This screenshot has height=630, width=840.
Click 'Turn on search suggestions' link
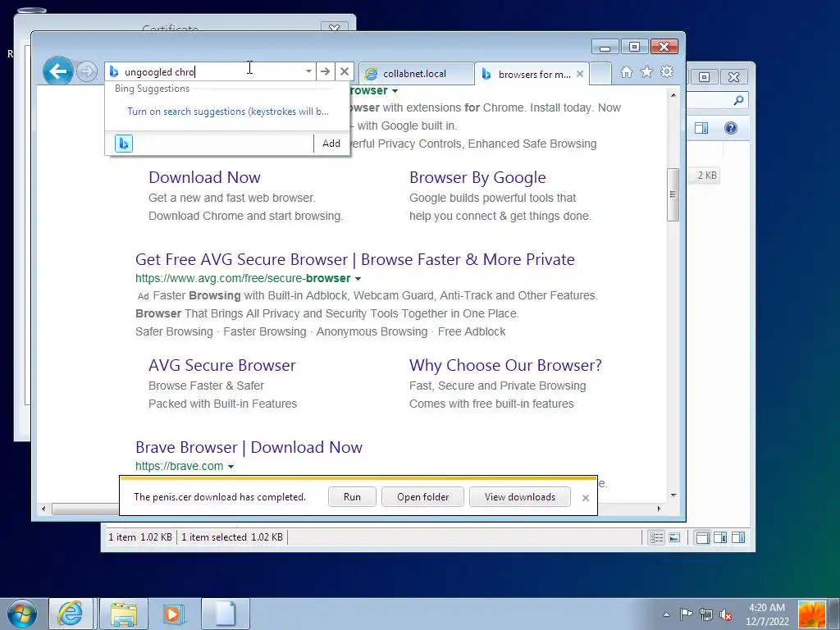coord(228,112)
